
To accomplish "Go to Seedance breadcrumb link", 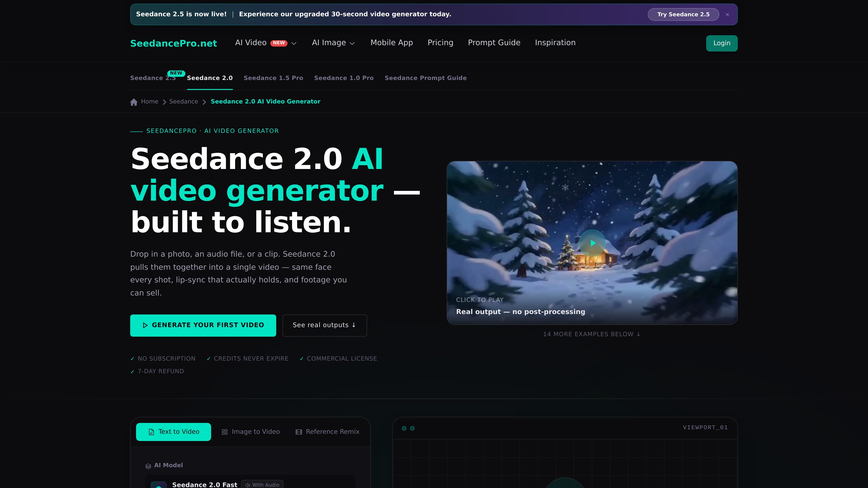I will point(184,101).
